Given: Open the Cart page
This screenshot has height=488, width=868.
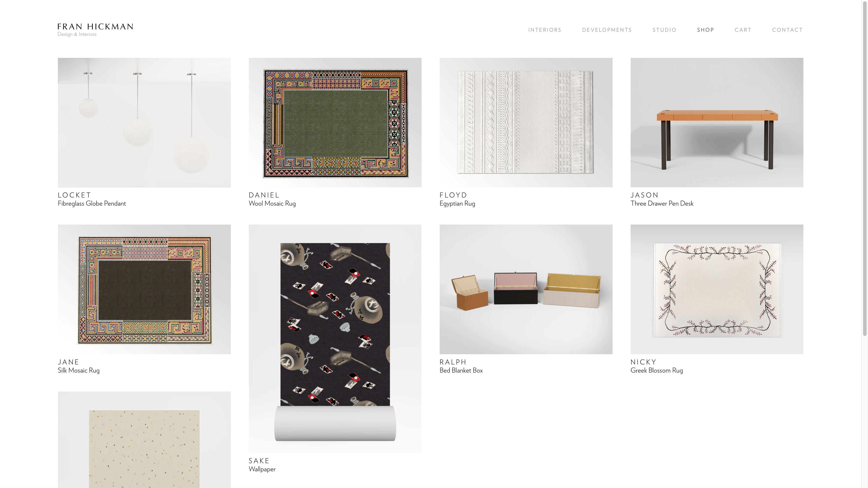Looking at the screenshot, I should tap(743, 30).
